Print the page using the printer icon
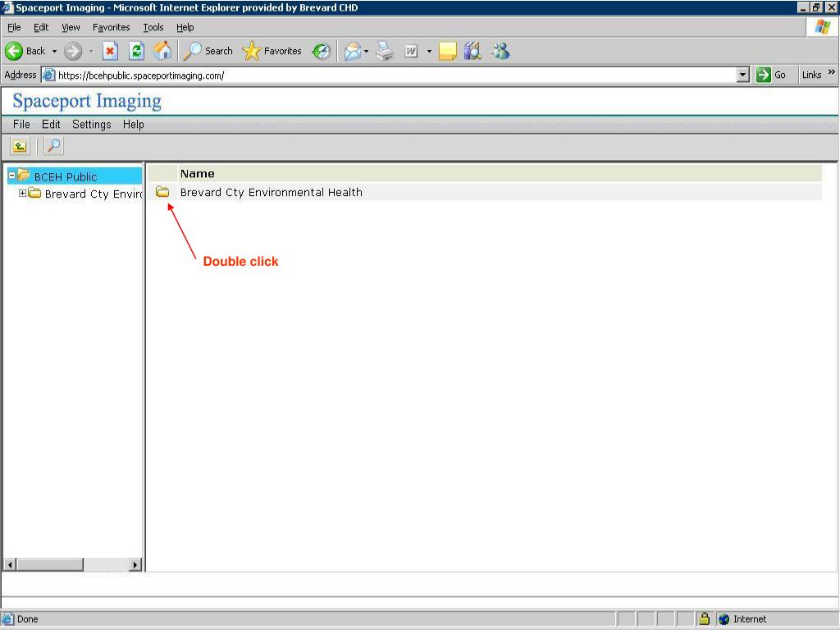840x630 pixels. (385, 52)
